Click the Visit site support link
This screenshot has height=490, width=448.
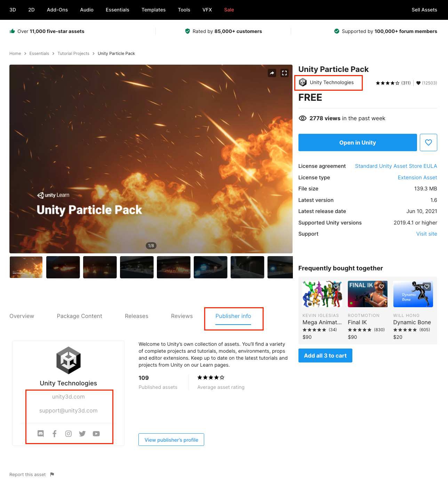click(x=426, y=234)
